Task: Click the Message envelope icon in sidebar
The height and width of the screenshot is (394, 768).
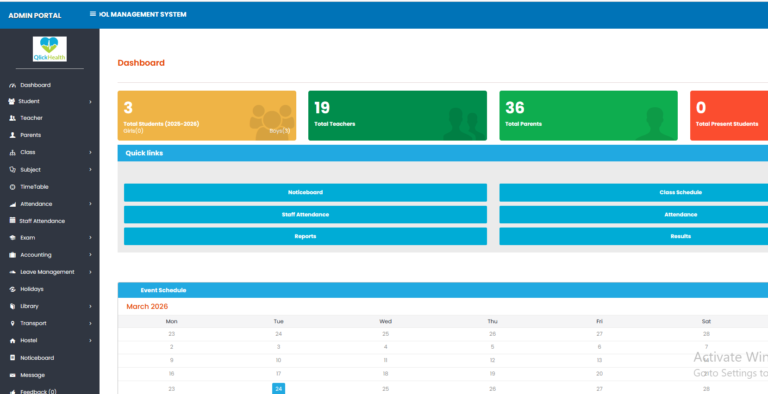Action: [x=13, y=375]
